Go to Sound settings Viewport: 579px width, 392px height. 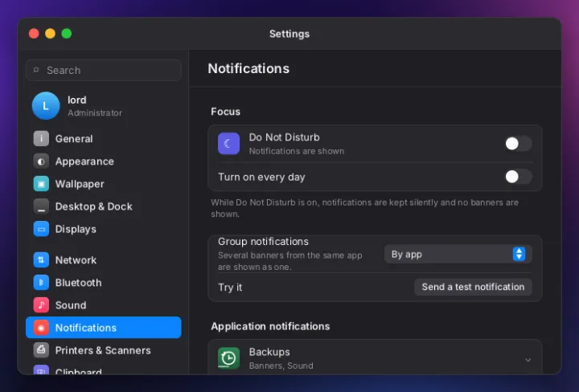point(104,305)
